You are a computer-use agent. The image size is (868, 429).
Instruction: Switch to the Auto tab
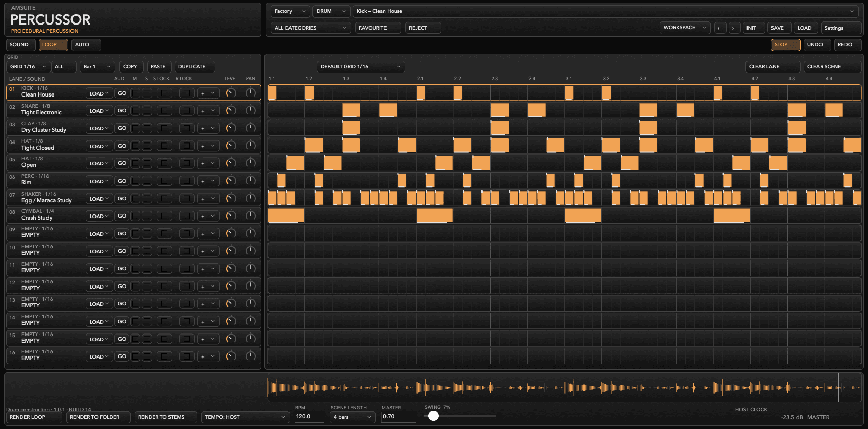point(86,45)
